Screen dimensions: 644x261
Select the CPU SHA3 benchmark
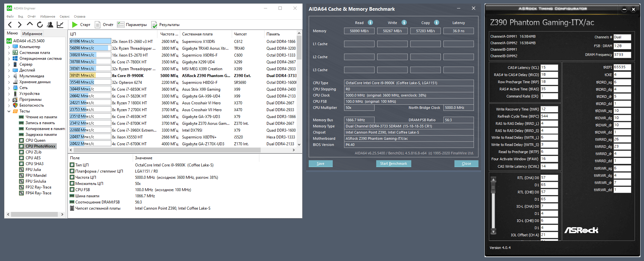pos(34,164)
